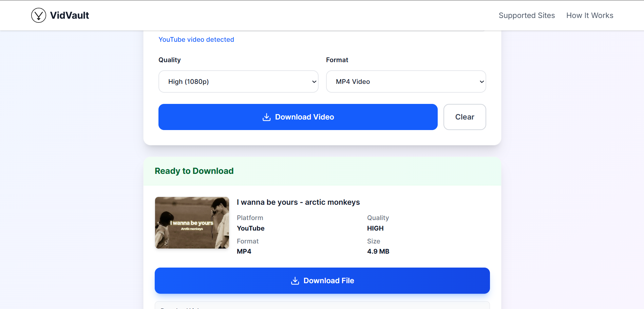Image resolution: width=644 pixels, height=309 pixels.
Task: Click the VidVault logo icon
Action: point(39,15)
